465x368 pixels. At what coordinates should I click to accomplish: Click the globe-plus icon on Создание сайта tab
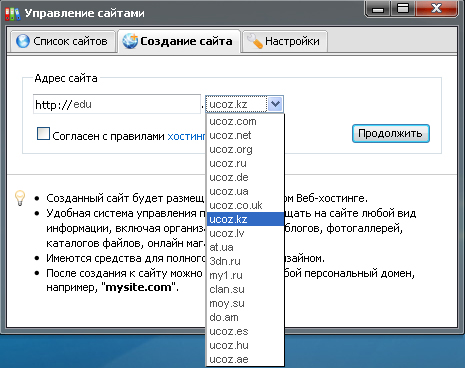click(130, 41)
